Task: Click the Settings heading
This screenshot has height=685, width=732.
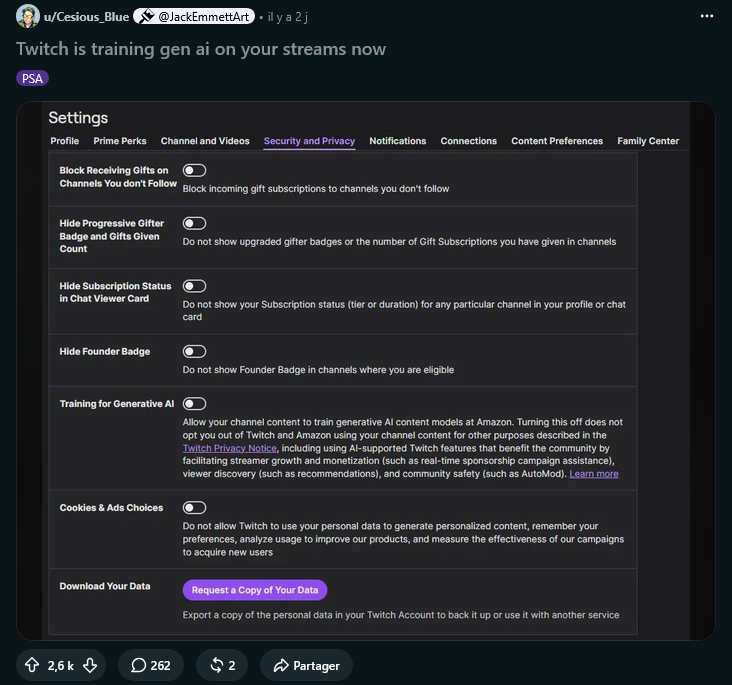Action: pyautogui.click(x=78, y=118)
